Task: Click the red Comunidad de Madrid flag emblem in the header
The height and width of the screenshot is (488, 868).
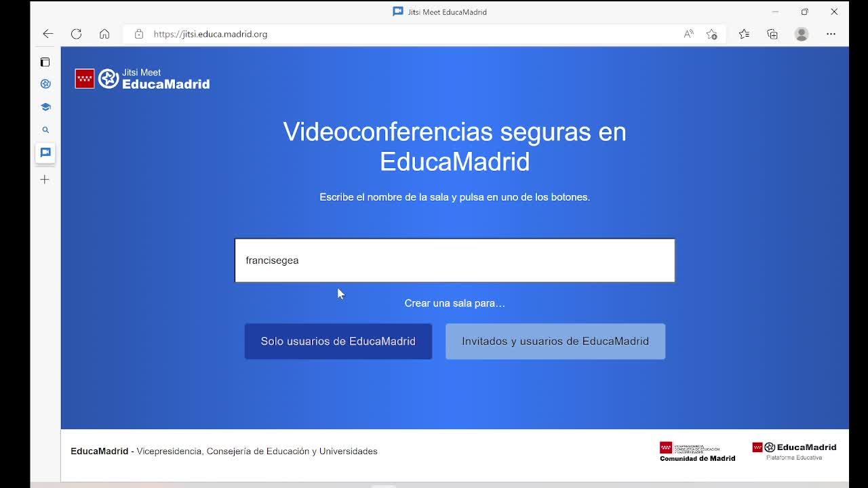Action: [x=85, y=79]
